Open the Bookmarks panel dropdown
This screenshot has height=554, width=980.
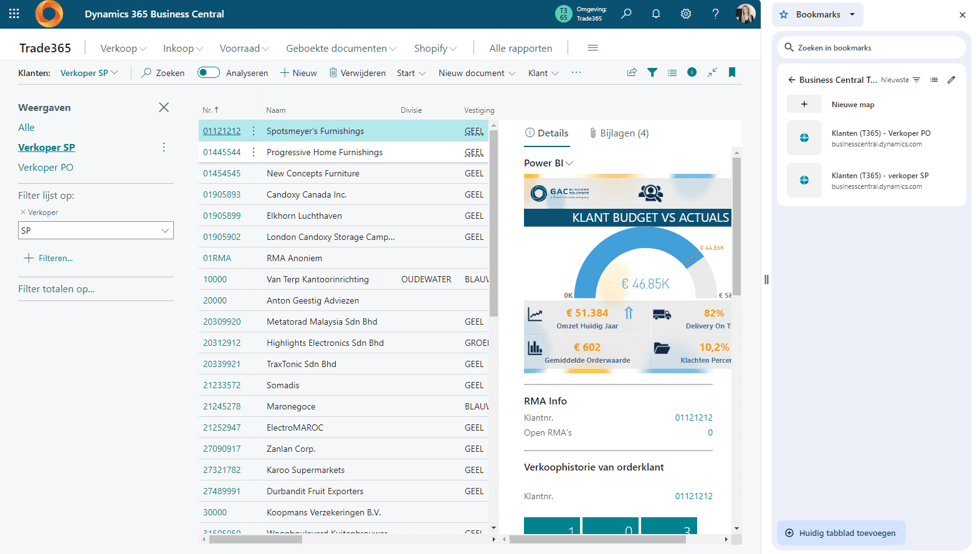817,14
